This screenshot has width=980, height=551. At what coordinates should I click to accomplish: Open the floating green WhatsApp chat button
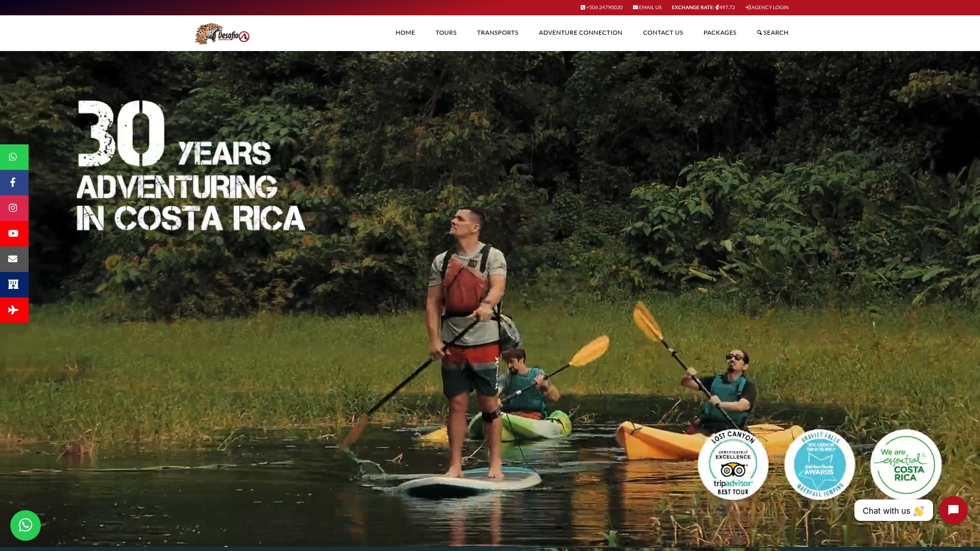click(26, 525)
